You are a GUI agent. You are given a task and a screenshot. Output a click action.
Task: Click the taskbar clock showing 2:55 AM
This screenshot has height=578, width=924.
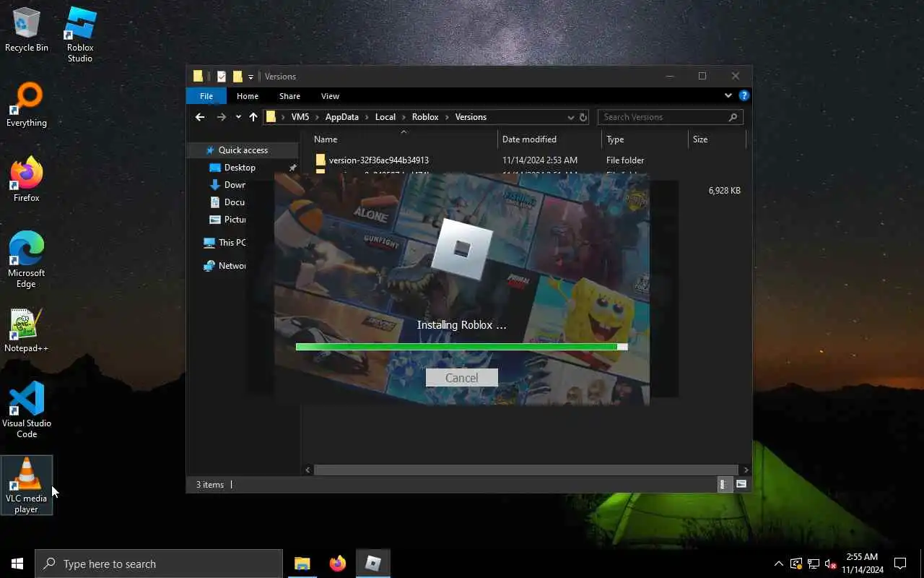click(x=862, y=564)
